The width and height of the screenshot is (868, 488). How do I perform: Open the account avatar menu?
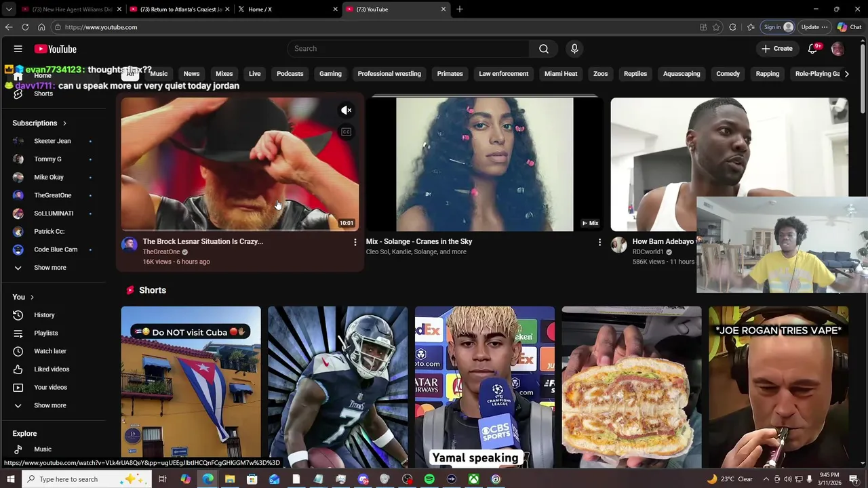pyautogui.click(x=837, y=49)
